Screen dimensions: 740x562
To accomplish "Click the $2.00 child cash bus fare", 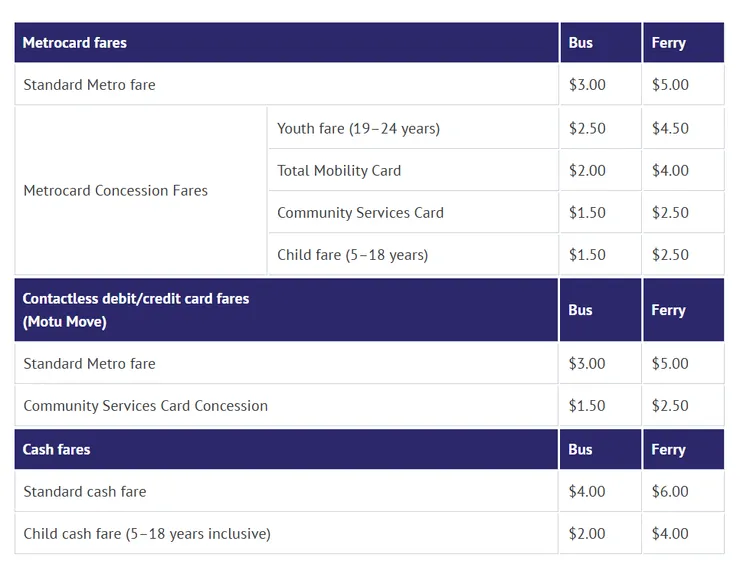I will [587, 534].
